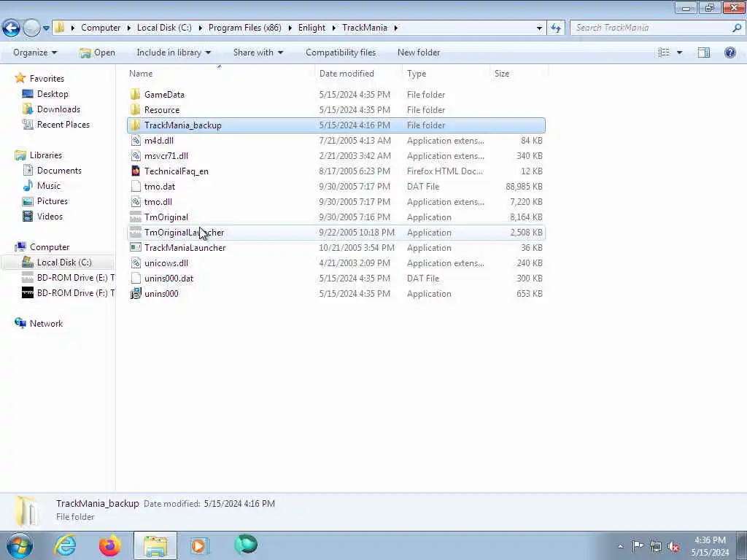The height and width of the screenshot is (560, 747).
Task: Select BD-ROM Drive (E:) in the navigation pane
Action: point(75,278)
